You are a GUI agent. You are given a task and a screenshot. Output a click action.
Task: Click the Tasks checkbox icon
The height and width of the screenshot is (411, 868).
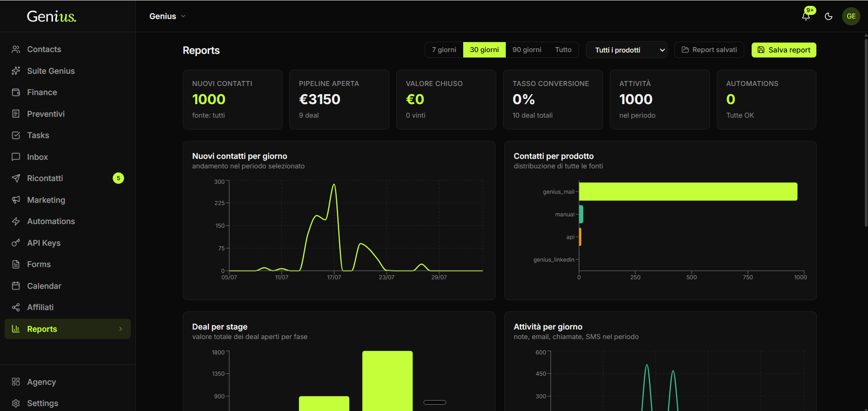tap(16, 135)
